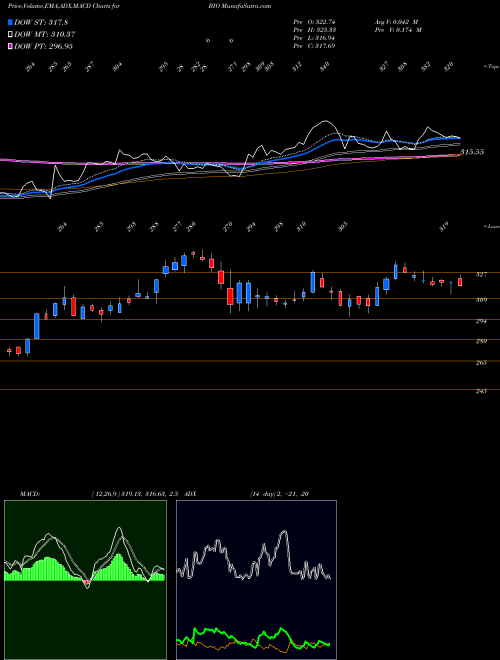Select the 'DOW PT: 296.93' legend text

point(43,46)
